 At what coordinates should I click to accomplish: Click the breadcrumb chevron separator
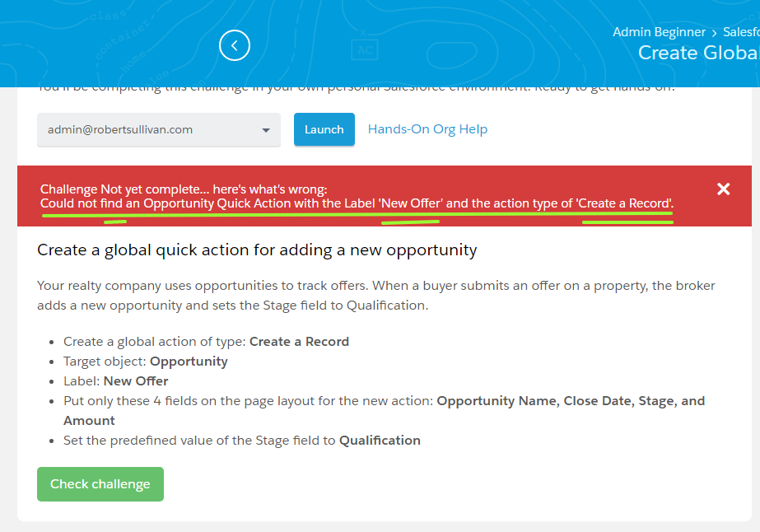[714, 33]
